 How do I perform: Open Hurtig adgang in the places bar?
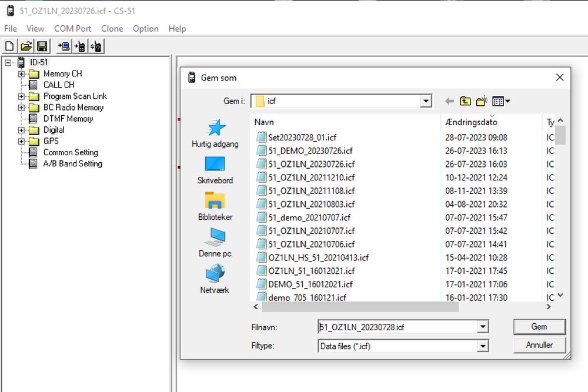click(x=215, y=133)
